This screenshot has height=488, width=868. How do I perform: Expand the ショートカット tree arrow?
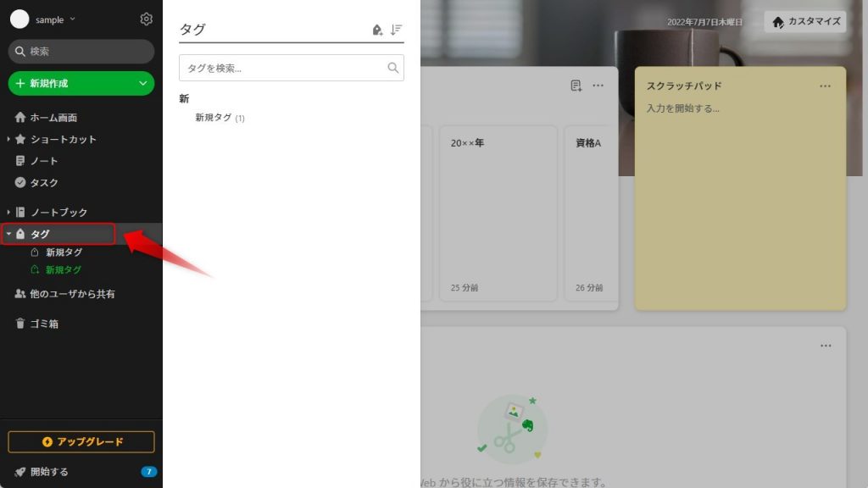[8, 139]
